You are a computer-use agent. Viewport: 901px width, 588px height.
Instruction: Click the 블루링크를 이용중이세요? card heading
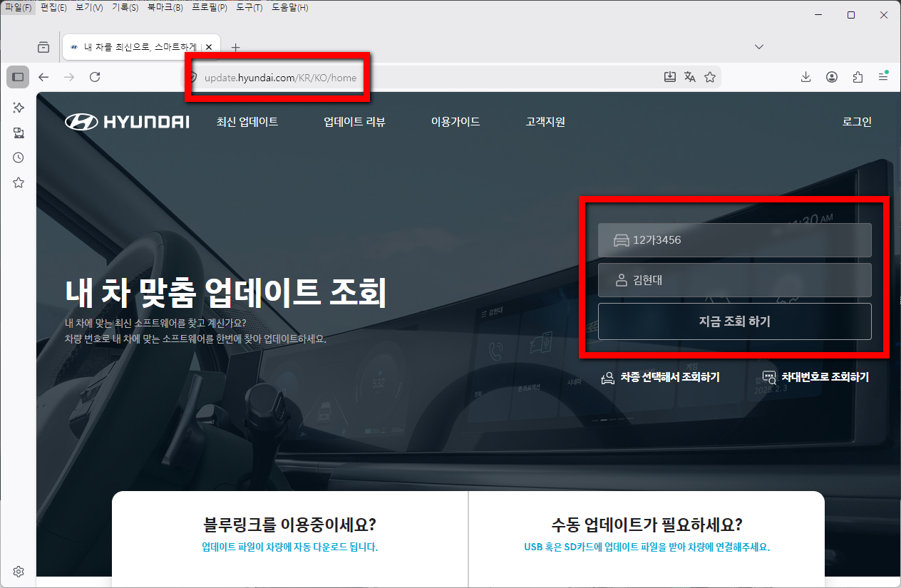pos(289,525)
